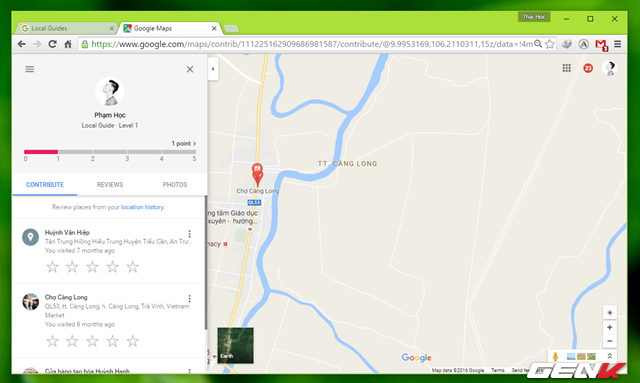Switch to the Reviews tab
The height and width of the screenshot is (383, 640).
(110, 185)
